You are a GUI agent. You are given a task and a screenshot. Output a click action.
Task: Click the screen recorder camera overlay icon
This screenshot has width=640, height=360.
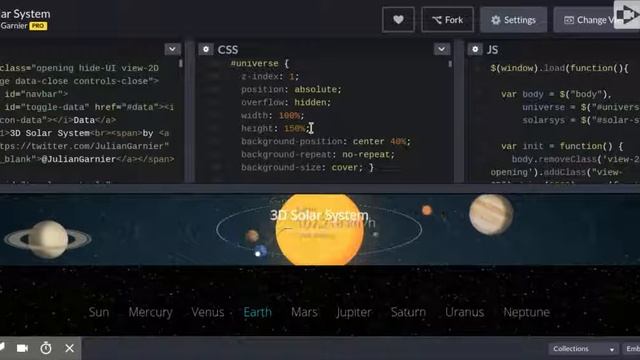coord(627,15)
